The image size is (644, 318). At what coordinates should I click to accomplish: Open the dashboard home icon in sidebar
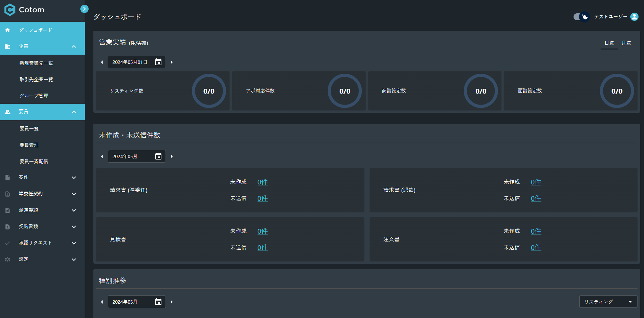click(x=8, y=30)
